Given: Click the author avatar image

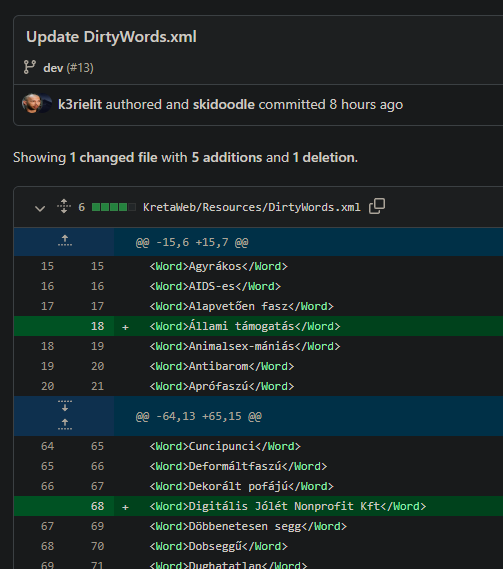Looking at the screenshot, I should [x=32, y=104].
